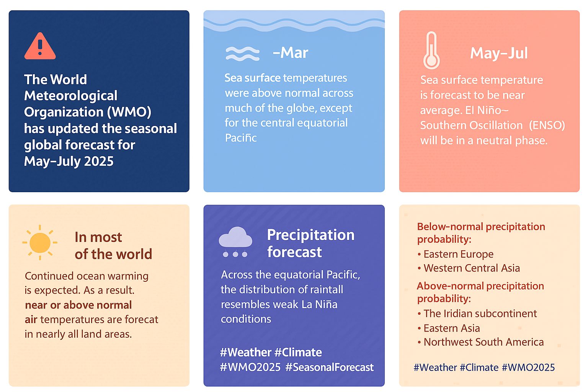This screenshot has width=588, height=392.
Task: Select the May–Jul heading
Action: [x=499, y=53]
